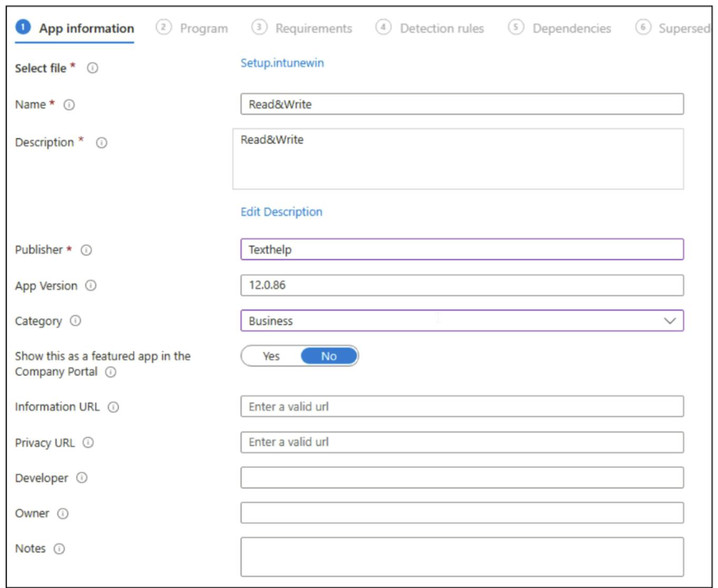Open the Category dropdown showing Business

[x=453, y=321]
